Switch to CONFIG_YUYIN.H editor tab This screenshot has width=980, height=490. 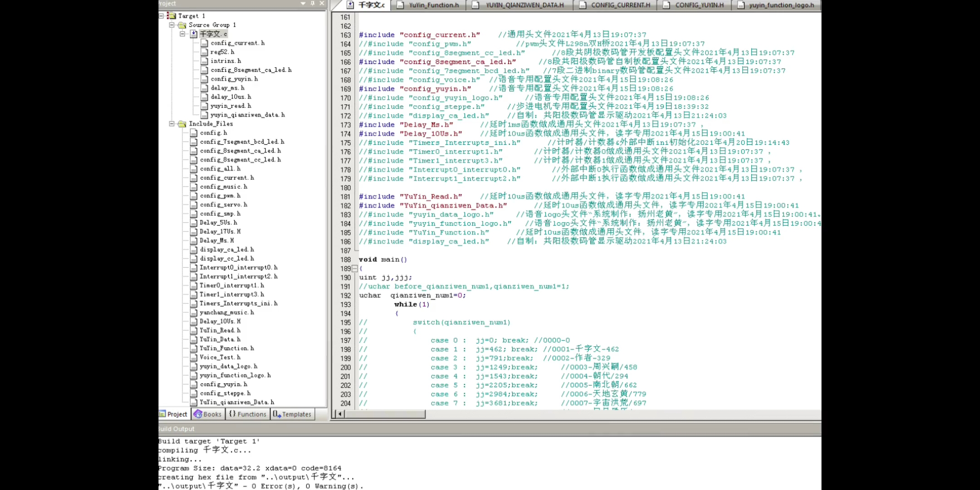699,5
